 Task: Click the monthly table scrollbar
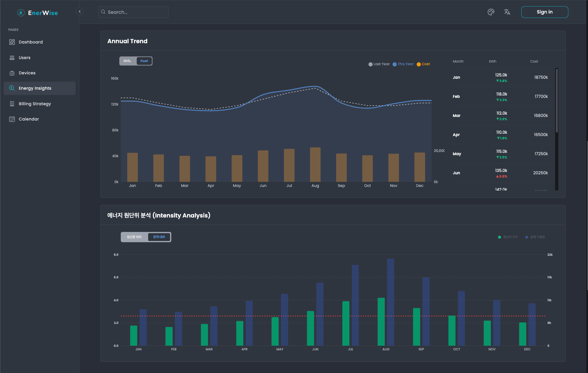click(x=557, y=100)
